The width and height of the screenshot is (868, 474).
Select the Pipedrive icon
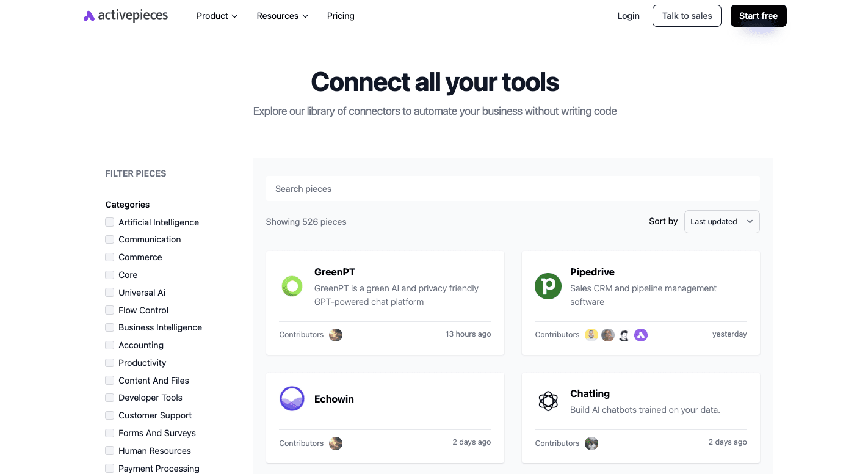point(548,286)
